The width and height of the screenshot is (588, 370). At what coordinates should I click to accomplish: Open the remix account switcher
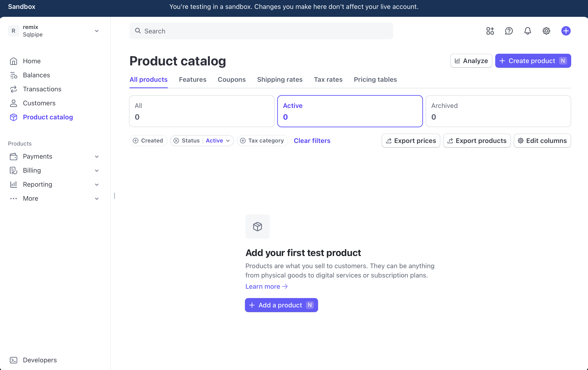point(54,31)
